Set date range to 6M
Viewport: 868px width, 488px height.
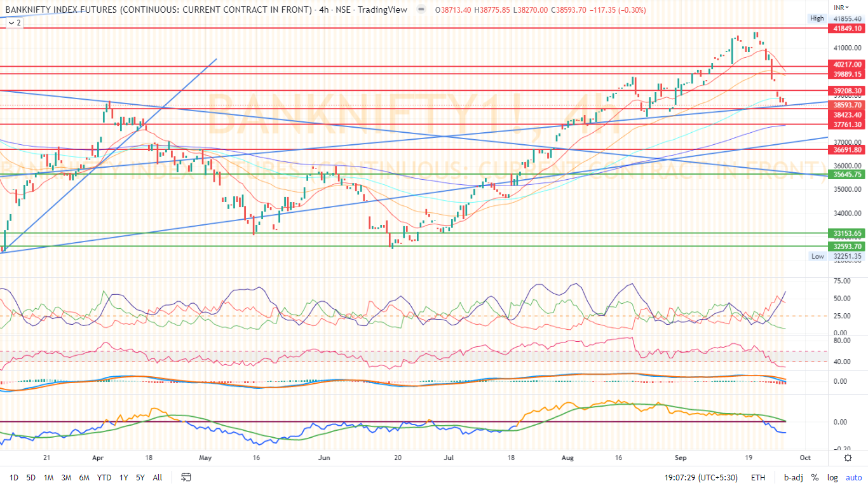84,477
